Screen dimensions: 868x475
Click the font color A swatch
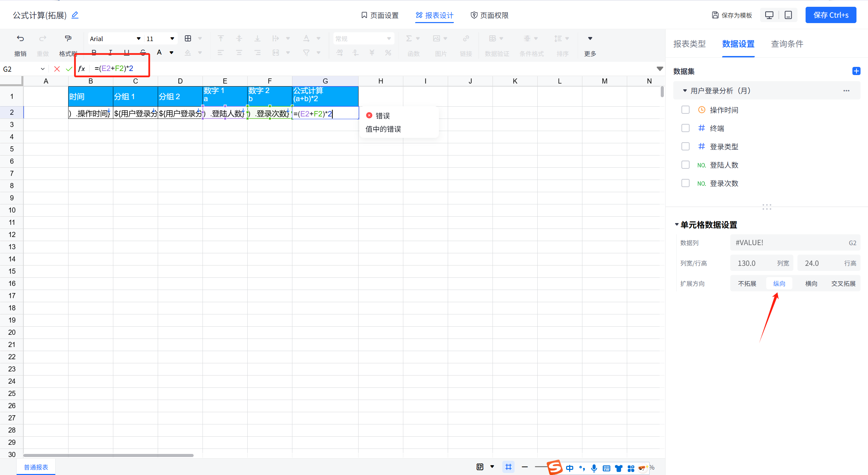coord(159,53)
